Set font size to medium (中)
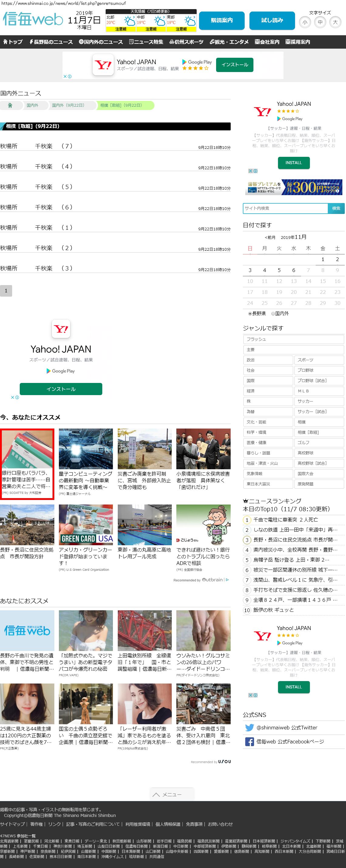The height and width of the screenshot is (868, 346). [320, 22]
